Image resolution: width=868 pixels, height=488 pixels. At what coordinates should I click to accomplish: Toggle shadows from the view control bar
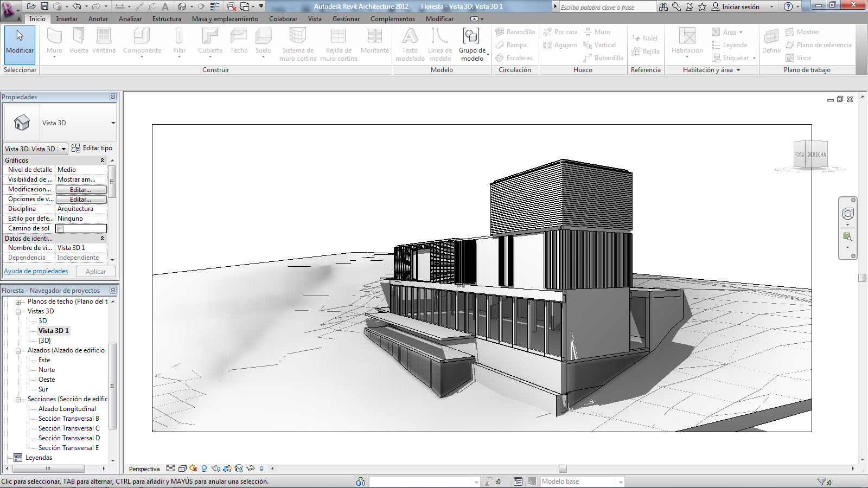pyautogui.click(x=205, y=468)
